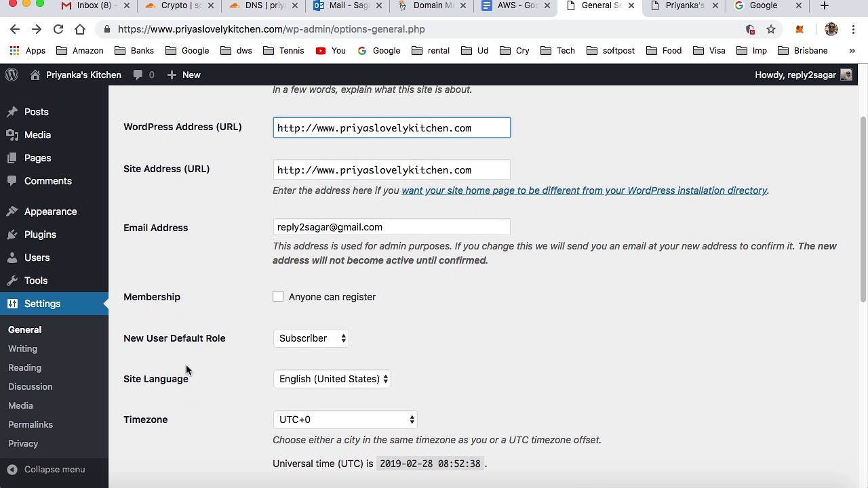Open the Permalinks settings submenu
The width and height of the screenshot is (868, 488).
(31, 424)
